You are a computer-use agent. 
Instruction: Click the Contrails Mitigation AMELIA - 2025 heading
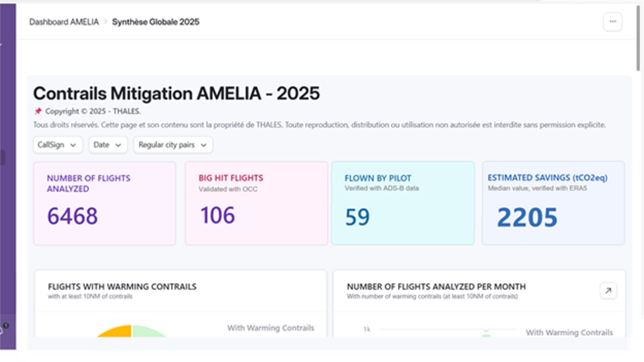pos(177,94)
